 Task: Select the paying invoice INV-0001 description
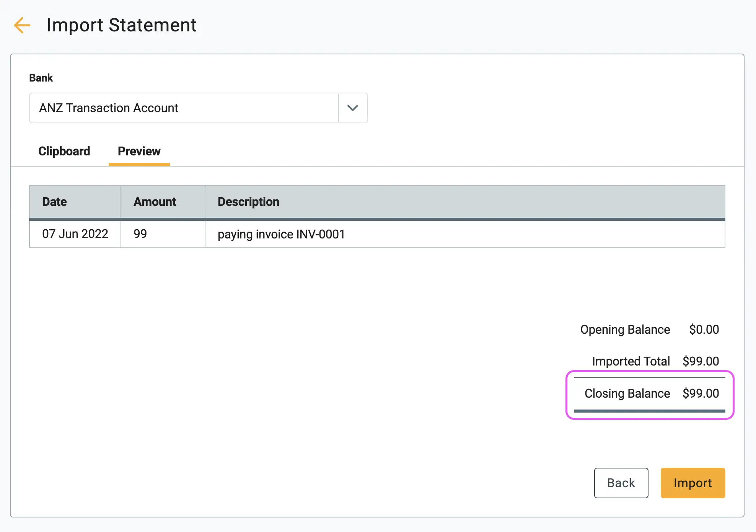282,234
